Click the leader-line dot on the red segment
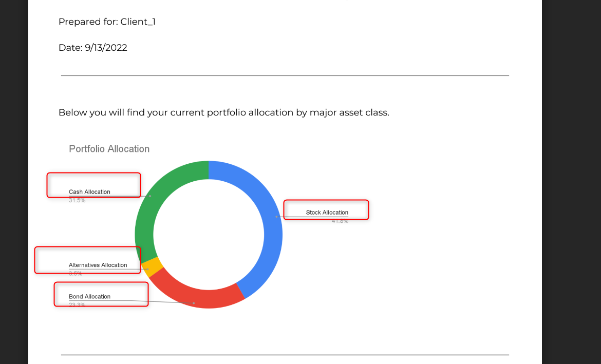The height and width of the screenshot is (364, 601). (194, 303)
